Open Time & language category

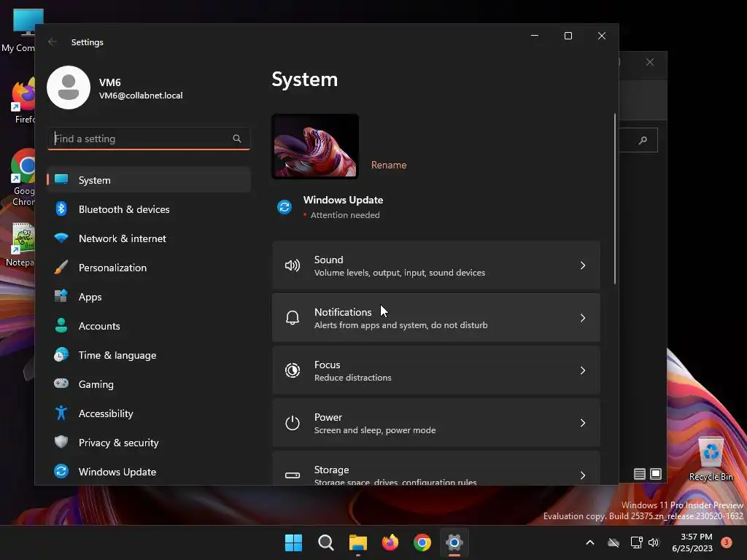149,355
